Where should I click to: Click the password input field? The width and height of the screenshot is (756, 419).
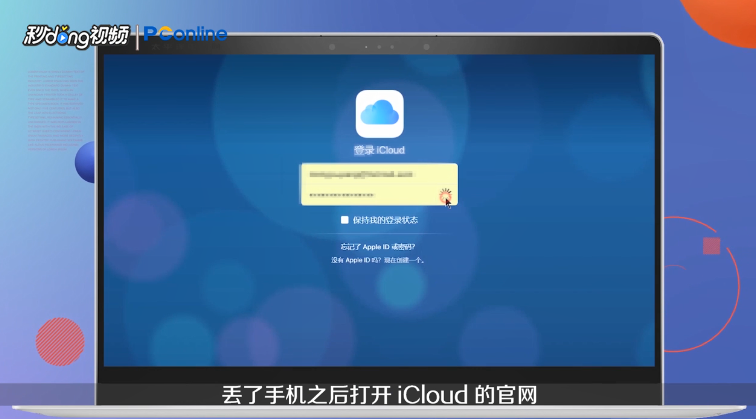pos(379,195)
